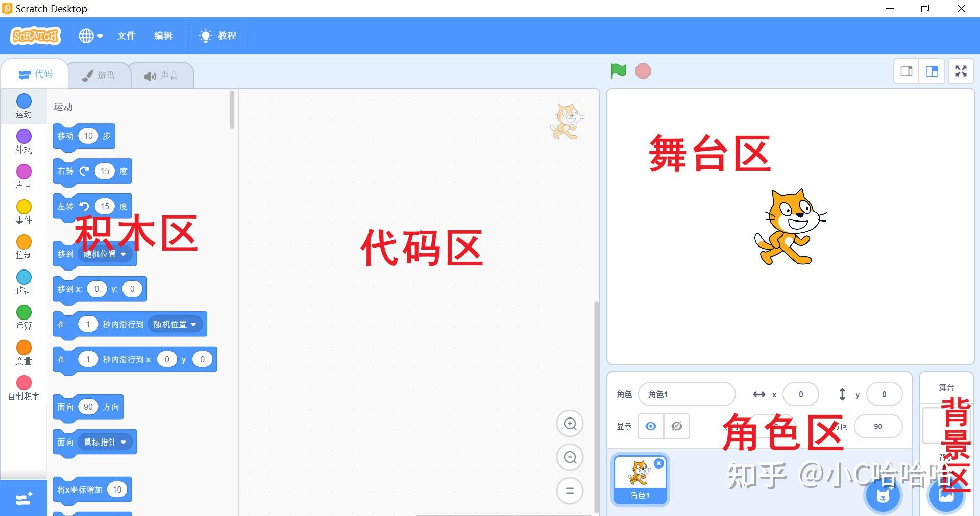Open the 编辑 menu
Viewport: 980px width, 516px height.
(163, 36)
